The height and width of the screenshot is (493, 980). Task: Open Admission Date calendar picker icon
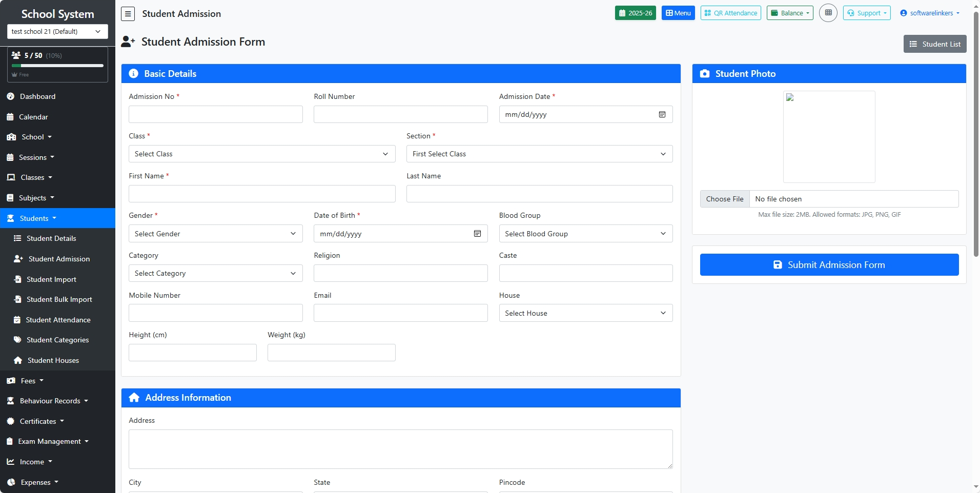662,114
